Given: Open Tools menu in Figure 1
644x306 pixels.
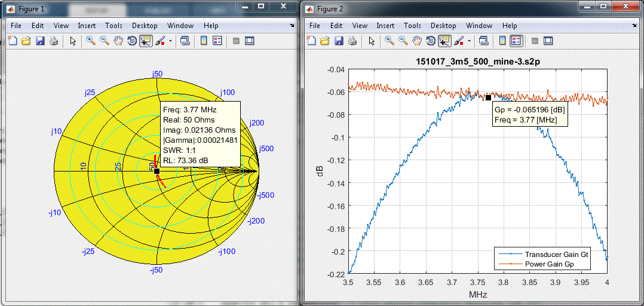Looking at the screenshot, I should tap(114, 26).
